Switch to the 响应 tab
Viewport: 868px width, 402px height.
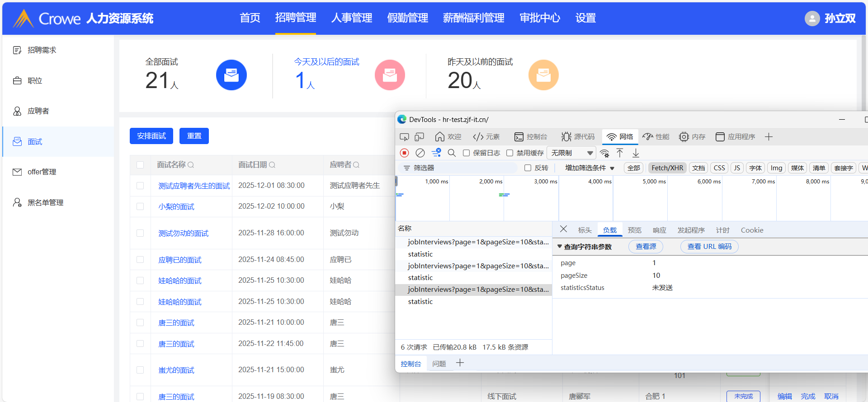tap(659, 230)
